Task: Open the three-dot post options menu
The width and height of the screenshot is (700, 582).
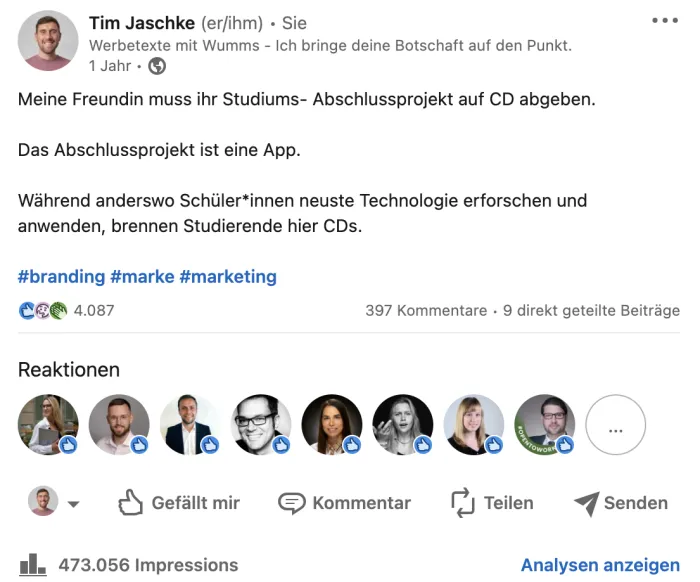Action: click(664, 21)
